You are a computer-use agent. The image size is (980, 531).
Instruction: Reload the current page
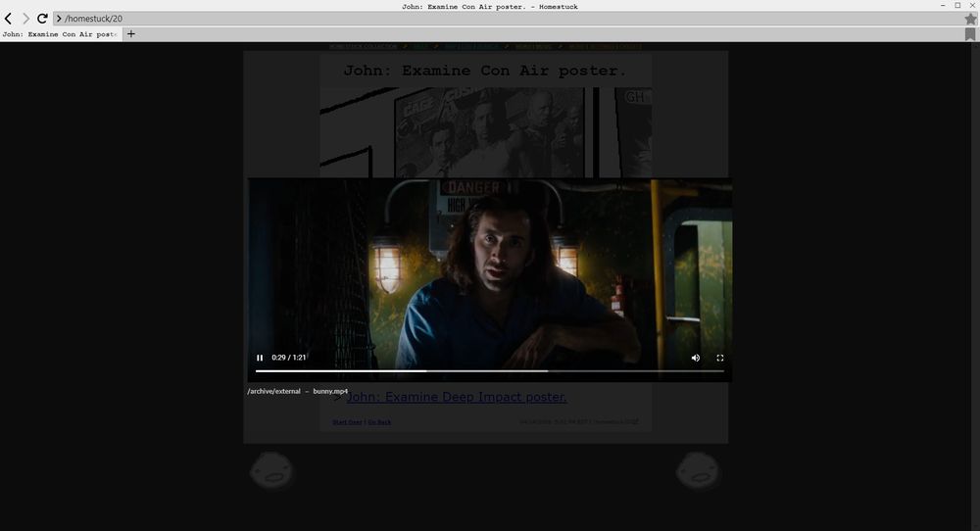coord(42,19)
